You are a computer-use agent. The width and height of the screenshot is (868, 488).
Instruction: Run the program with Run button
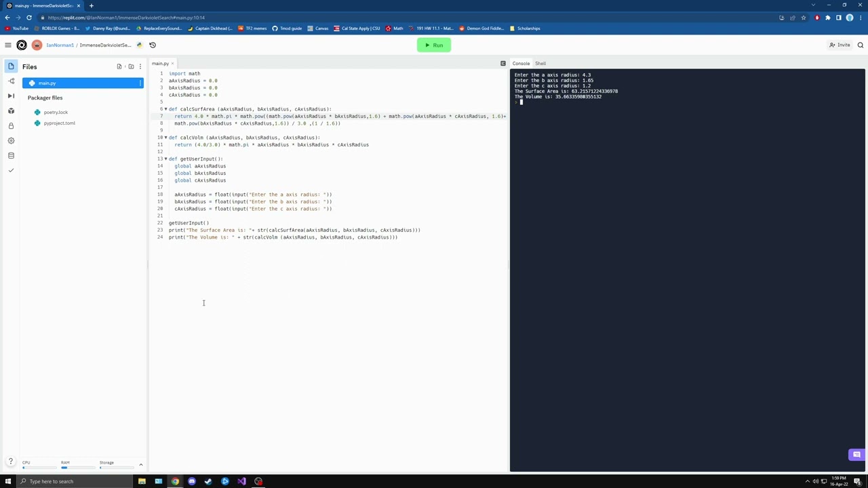click(x=434, y=45)
